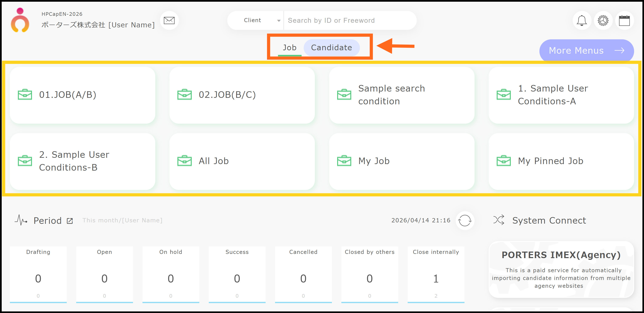Click the Close internally count tile

pyautogui.click(x=436, y=274)
